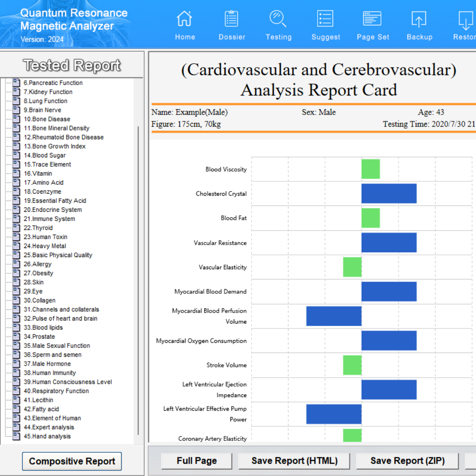Select 27.Obesity report item
The width and height of the screenshot is (476, 476).
pyautogui.click(x=38, y=273)
